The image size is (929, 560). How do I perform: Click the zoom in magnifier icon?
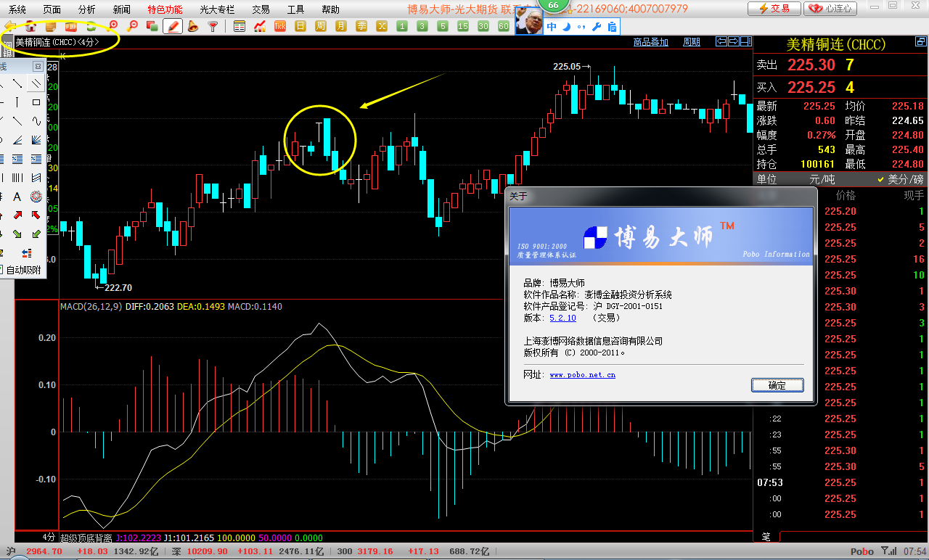(x=112, y=27)
